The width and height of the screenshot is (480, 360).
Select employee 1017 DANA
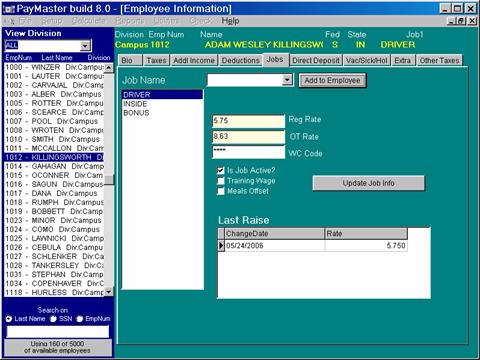click(x=54, y=193)
